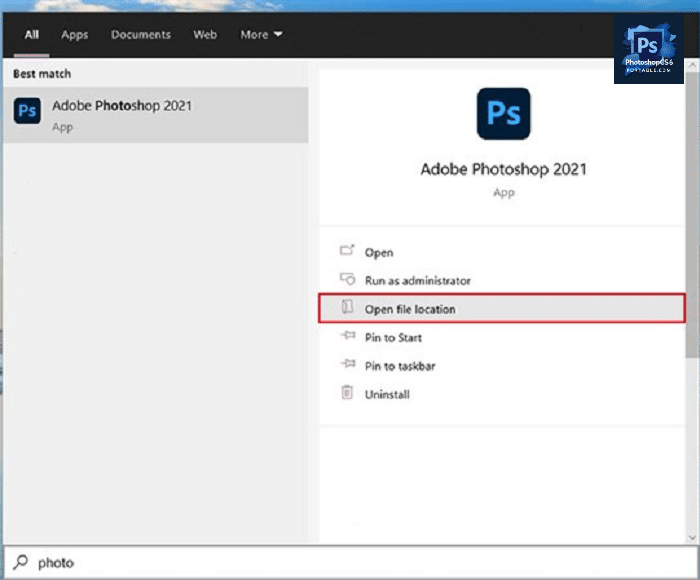Click the Pin to taskbar pin icon
Screen dimensions: 700x580
pos(348,363)
